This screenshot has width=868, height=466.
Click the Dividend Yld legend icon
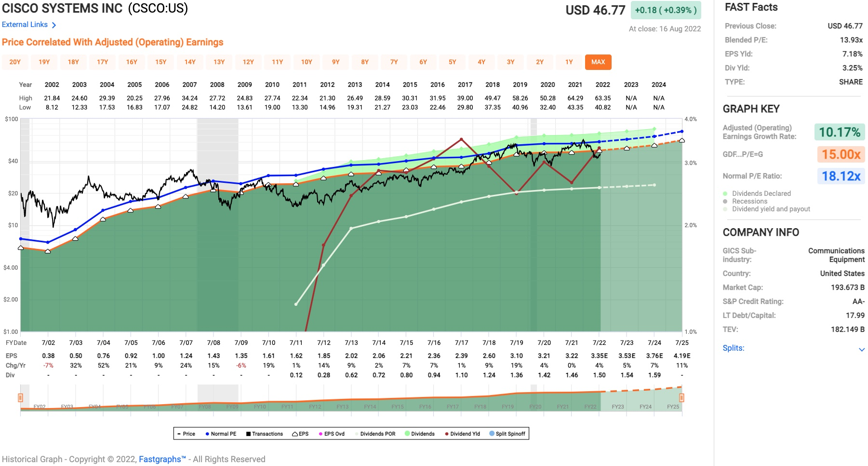coord(447,434)
